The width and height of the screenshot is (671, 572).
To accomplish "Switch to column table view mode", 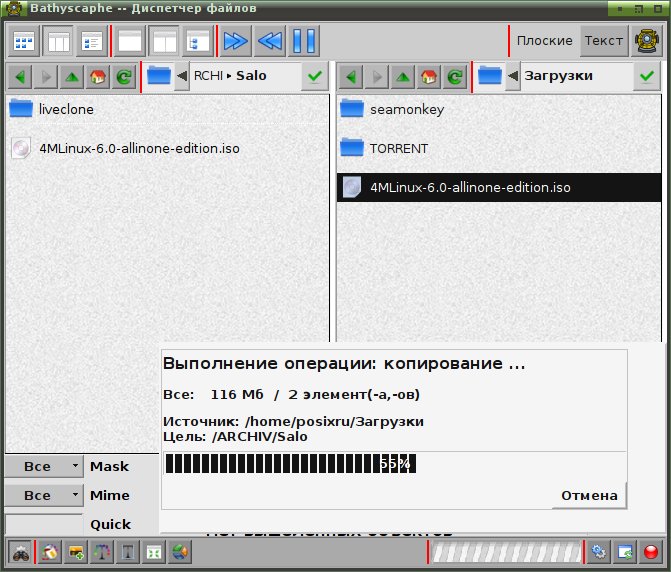I will (58, 41).
